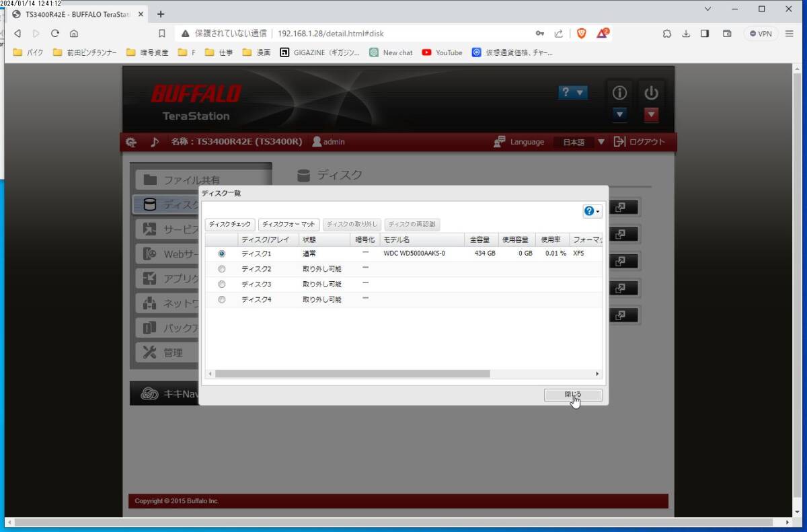807x532 pixels.
Task: Click the disk table horizontal scrollbar thumb
Action: point(352,373)
